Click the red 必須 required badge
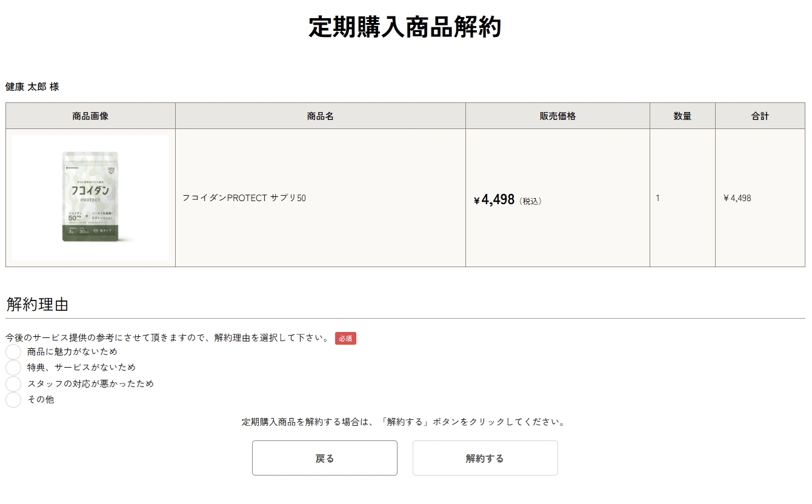The height and width of the screenshot is (504, 812). [x=346, y=339]
